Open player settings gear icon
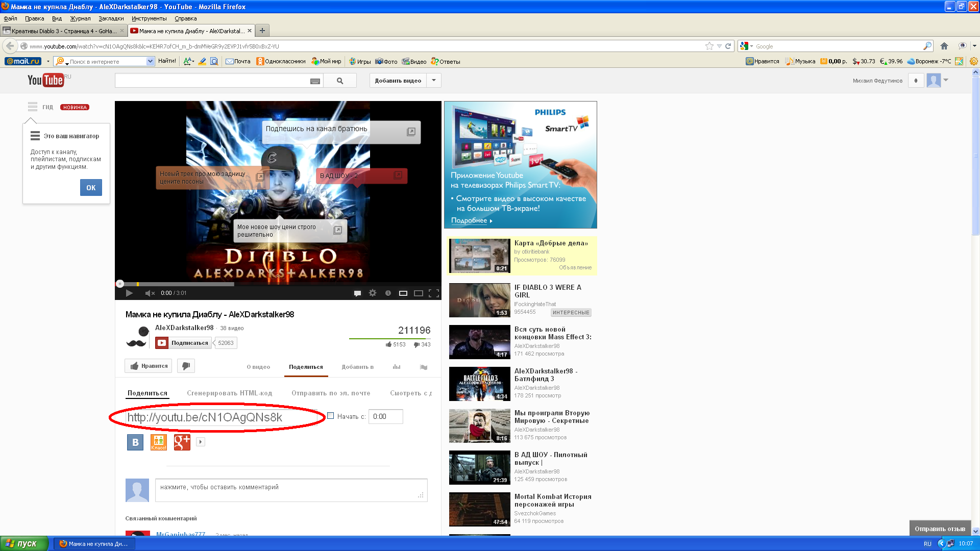The height and width of the screenshot is (551, 980). point(373,293)
